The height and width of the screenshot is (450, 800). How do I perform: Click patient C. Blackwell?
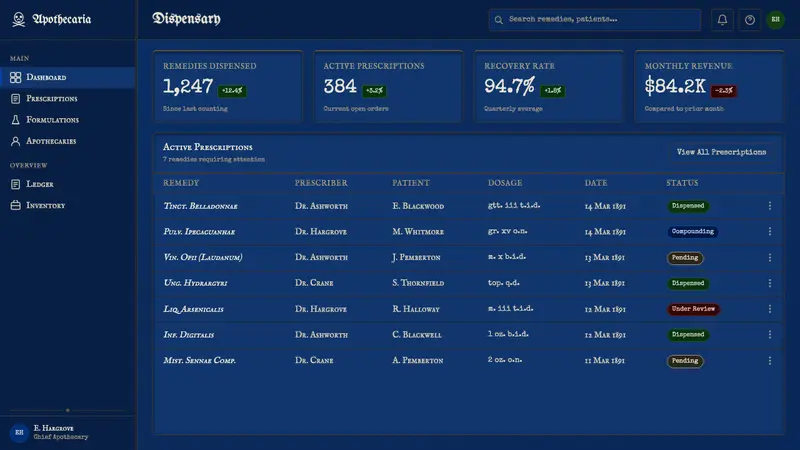click(x=417, y=335)
